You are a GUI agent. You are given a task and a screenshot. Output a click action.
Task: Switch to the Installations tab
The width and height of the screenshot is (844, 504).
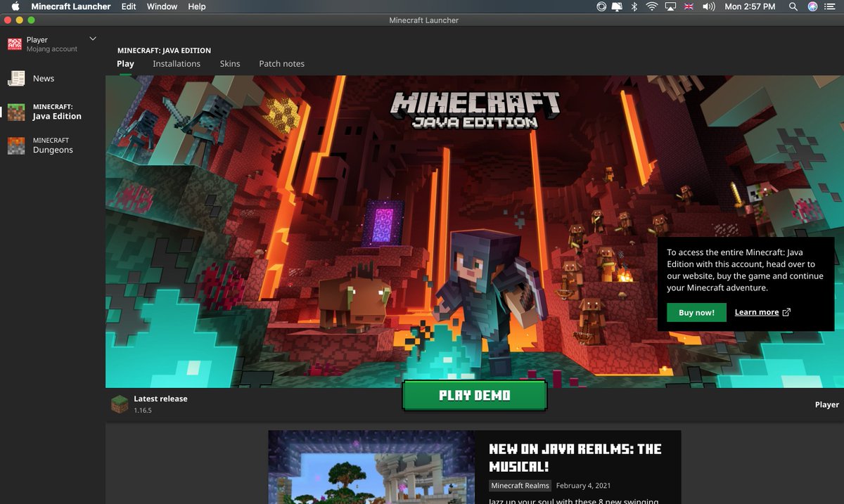pyautogui.click(x=177, y=63)
